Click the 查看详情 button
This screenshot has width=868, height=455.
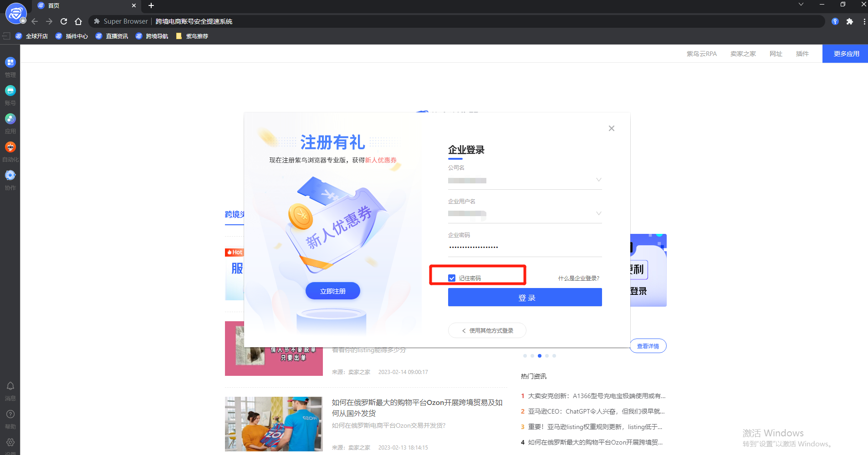click(648, 346)
